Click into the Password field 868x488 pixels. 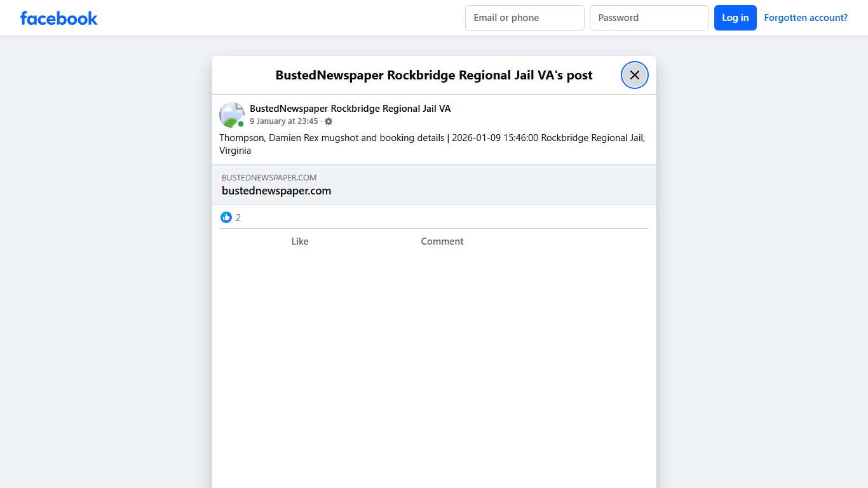[x=649, y=18]
